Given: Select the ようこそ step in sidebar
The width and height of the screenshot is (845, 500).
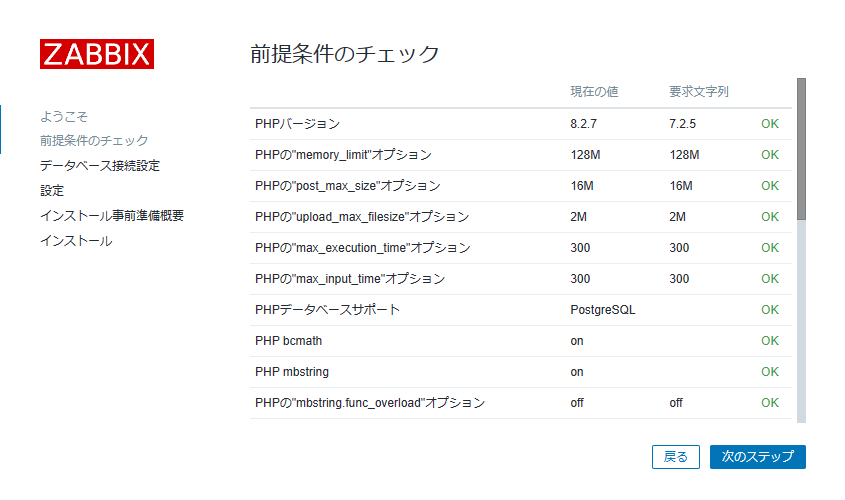Looking at the screenshot, I should pyautogui.click(x=64, y=116).
